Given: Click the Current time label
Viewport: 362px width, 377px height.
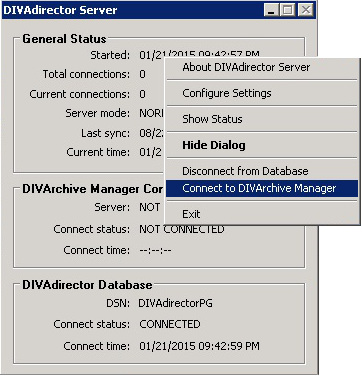Looking at the screenshot, I should tap(98, 152).
